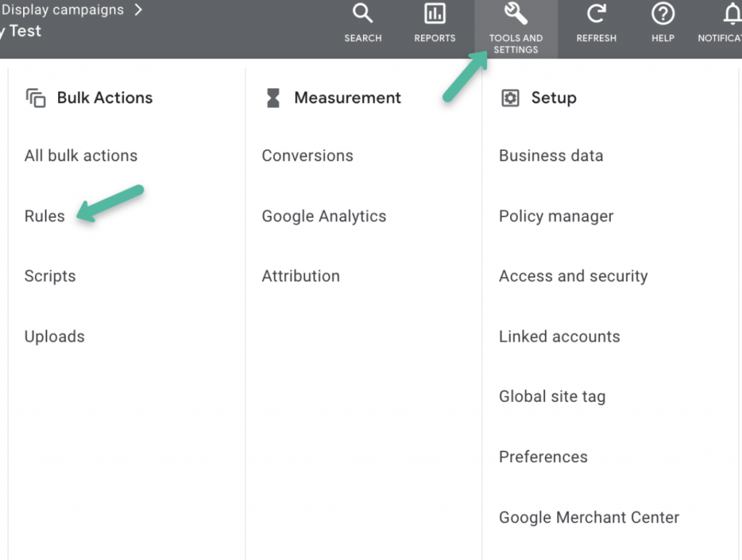
Task: Select Rules under Bulk Actions
Action: [x=44, y=216]
